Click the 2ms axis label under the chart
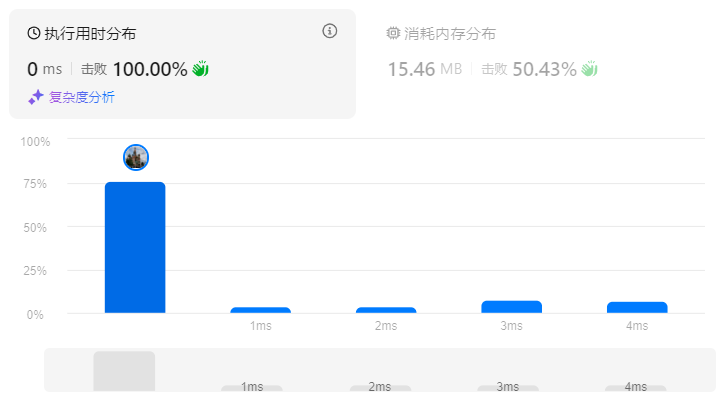 click(386, 326)
